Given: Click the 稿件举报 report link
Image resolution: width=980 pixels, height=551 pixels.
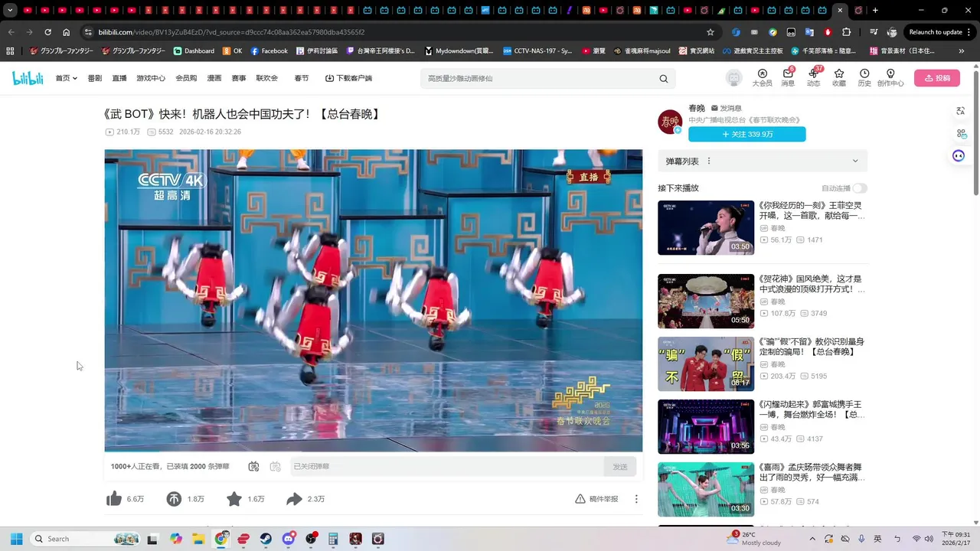Looking at the screenshot, I should pos(596,499).
